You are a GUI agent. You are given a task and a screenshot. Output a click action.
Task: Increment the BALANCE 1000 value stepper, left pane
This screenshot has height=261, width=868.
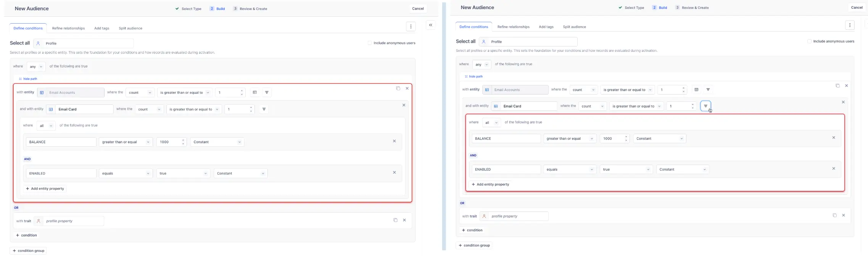click(183, 140)
